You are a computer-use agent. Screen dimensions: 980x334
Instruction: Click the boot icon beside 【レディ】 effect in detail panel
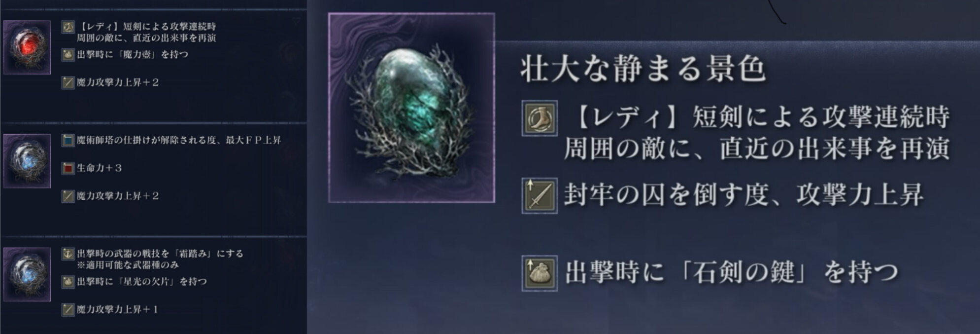(x=540, y=118)
